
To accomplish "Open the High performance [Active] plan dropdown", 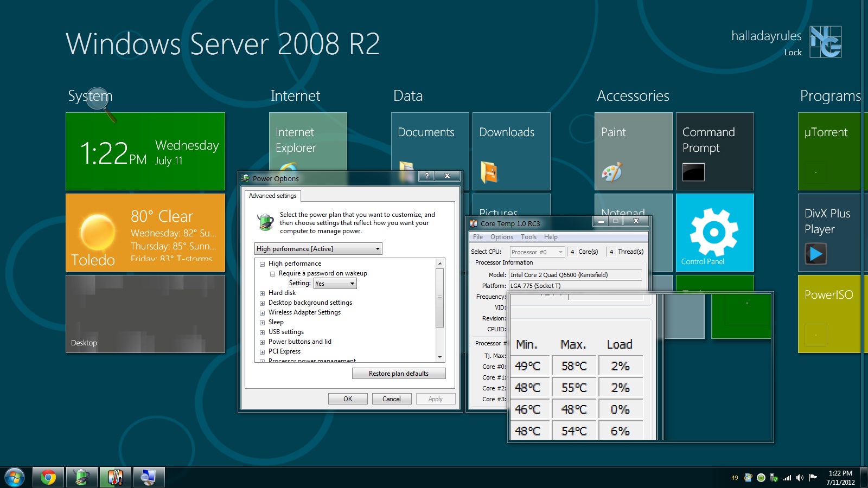I will tap(318, 249).
